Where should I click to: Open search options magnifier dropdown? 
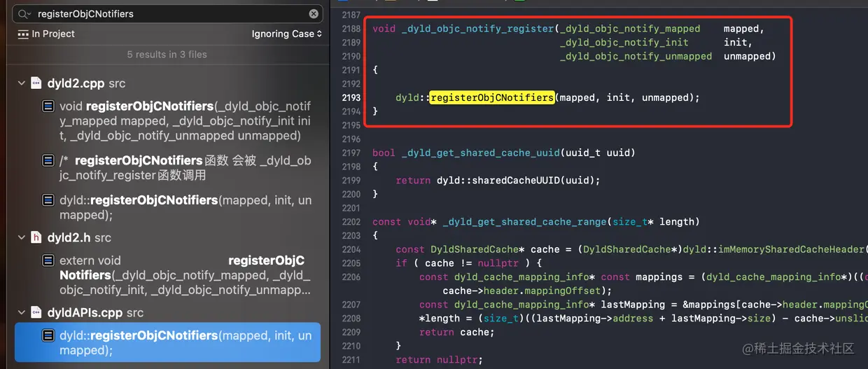pos(24,14)
